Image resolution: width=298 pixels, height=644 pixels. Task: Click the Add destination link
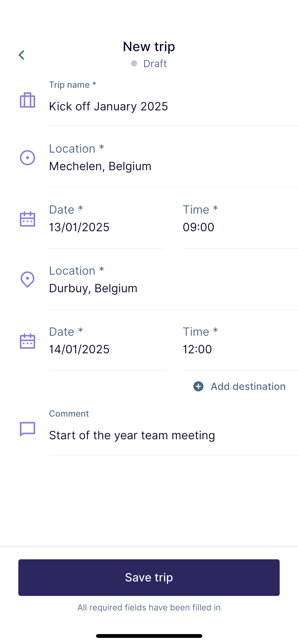pos(248,386)
